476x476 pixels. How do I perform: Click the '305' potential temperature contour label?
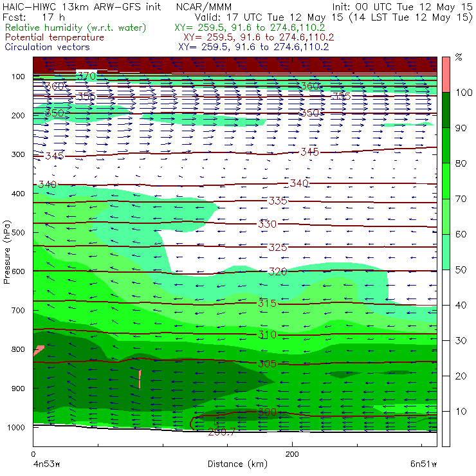click(x=268, y=363)
